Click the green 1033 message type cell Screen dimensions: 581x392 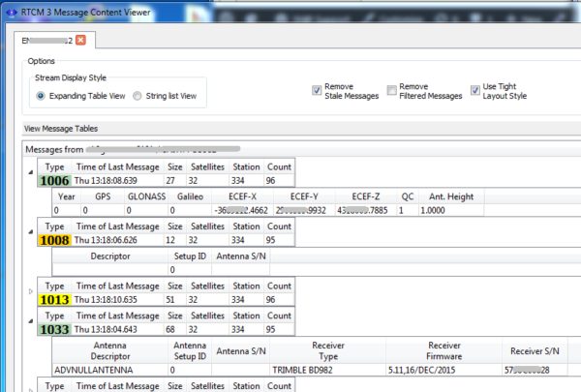tap(55, 330)
